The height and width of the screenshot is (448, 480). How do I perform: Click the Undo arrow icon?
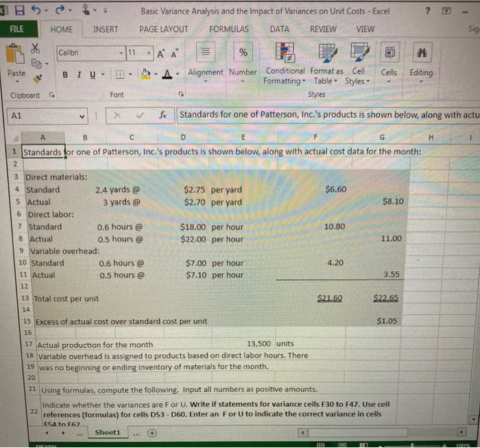tap(36, 10)
